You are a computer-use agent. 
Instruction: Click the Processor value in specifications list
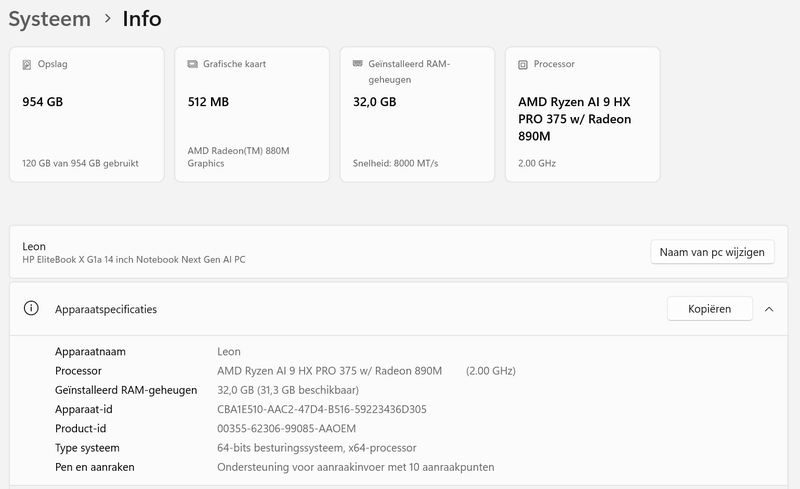330,371
